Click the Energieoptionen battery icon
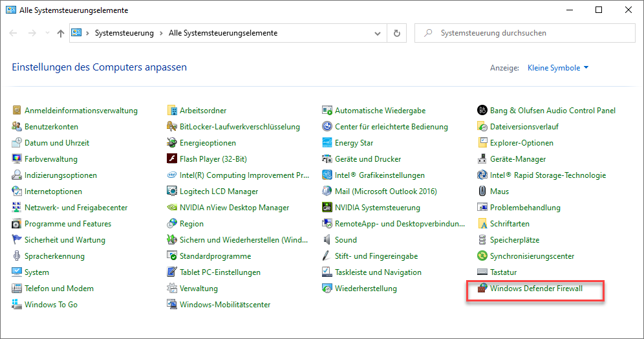The width and height of the screenshot is (644, 339). pyautogui.click(x=173, y=143)
